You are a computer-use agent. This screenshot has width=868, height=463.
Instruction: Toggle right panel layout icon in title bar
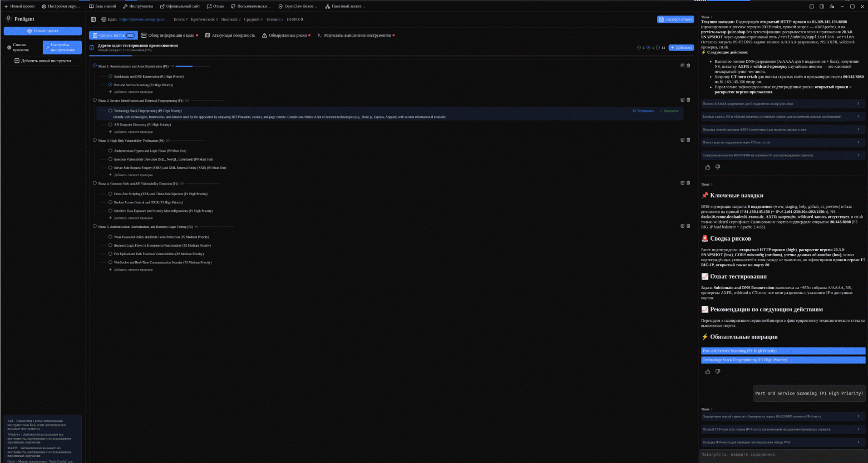pos(822,6)
